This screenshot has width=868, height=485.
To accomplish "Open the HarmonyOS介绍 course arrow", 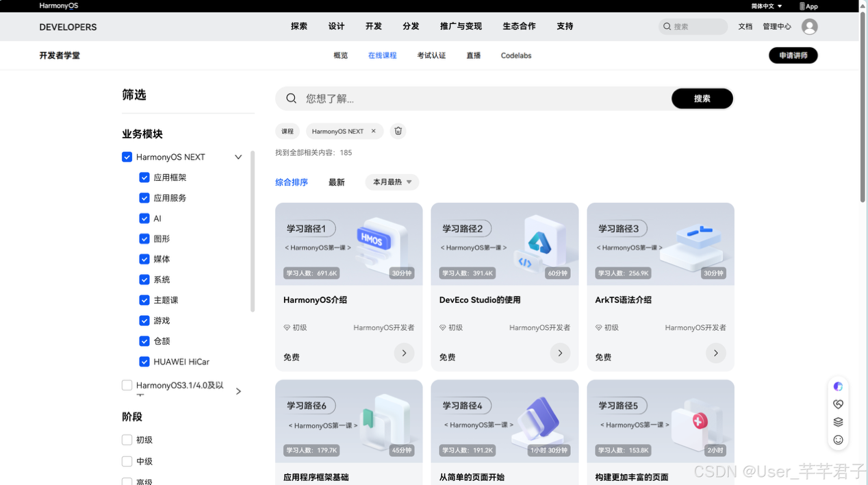I will pos(404,353).
